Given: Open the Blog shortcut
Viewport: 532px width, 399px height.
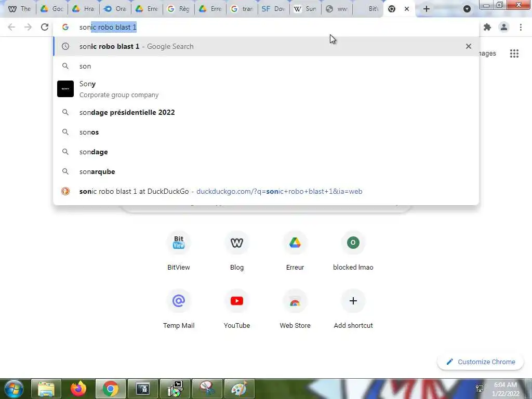Looking at the screenshot, I should point(237,250).
